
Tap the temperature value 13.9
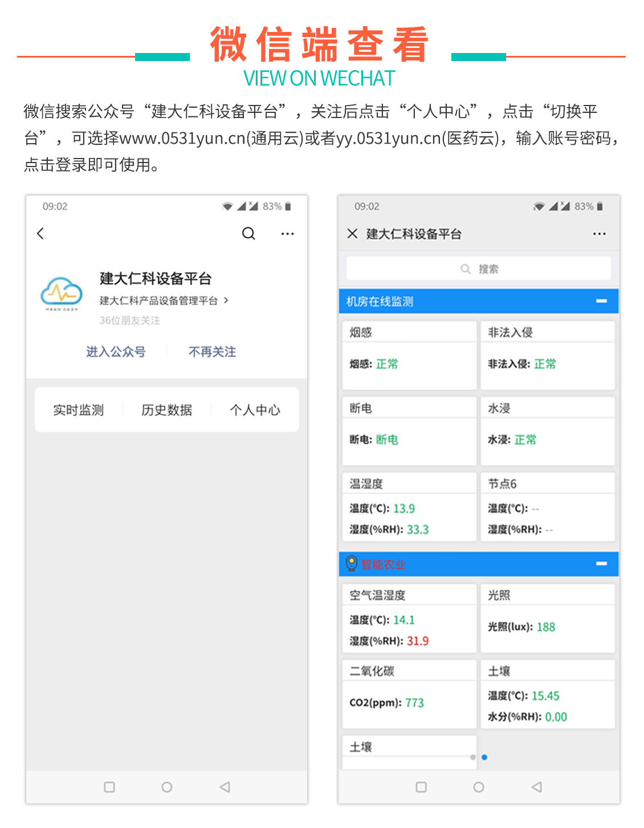404,509
